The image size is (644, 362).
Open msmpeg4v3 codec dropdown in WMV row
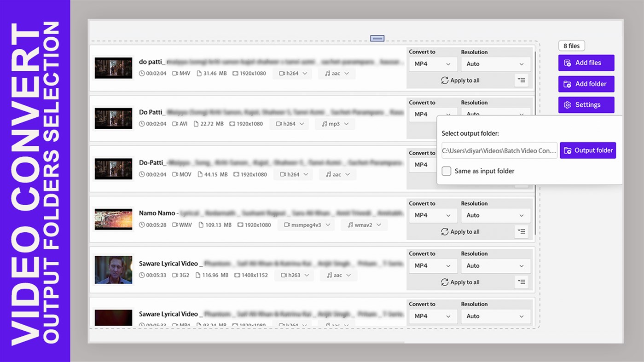coord(307,225)
